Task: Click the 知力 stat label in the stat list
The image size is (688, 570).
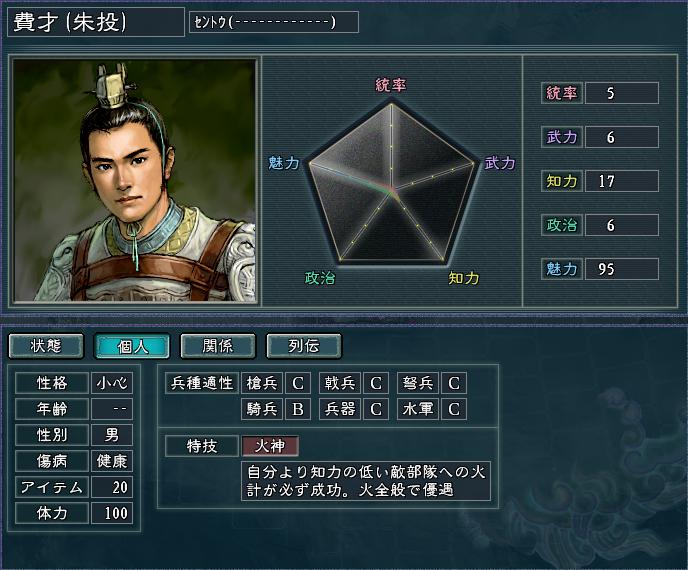Action: (x=562, y=181)
